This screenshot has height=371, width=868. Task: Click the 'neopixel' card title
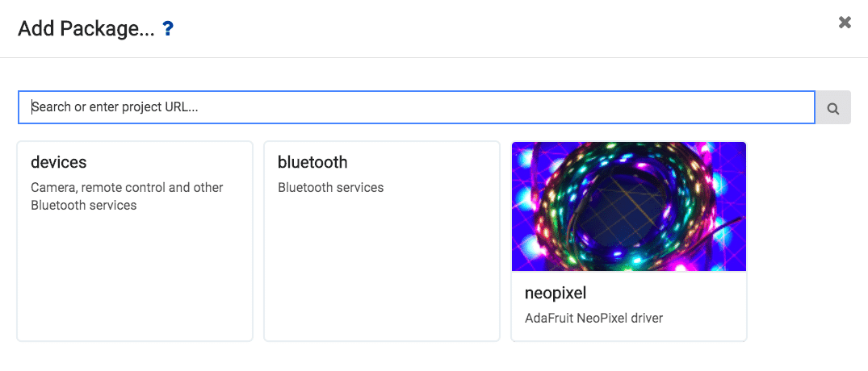pos(556,293)
